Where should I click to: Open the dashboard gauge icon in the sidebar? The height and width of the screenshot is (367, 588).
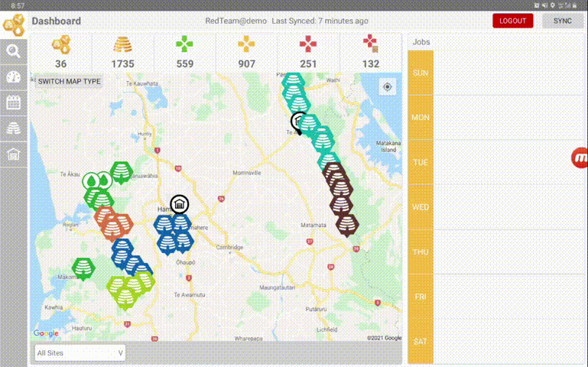click(x=14, y=77)
